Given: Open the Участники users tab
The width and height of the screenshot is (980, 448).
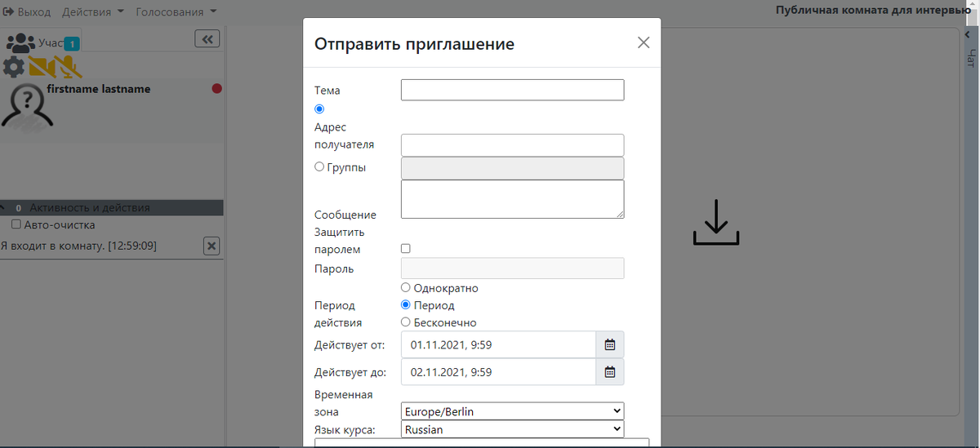Looking at the screenshot, I should [x=41, y=42].
